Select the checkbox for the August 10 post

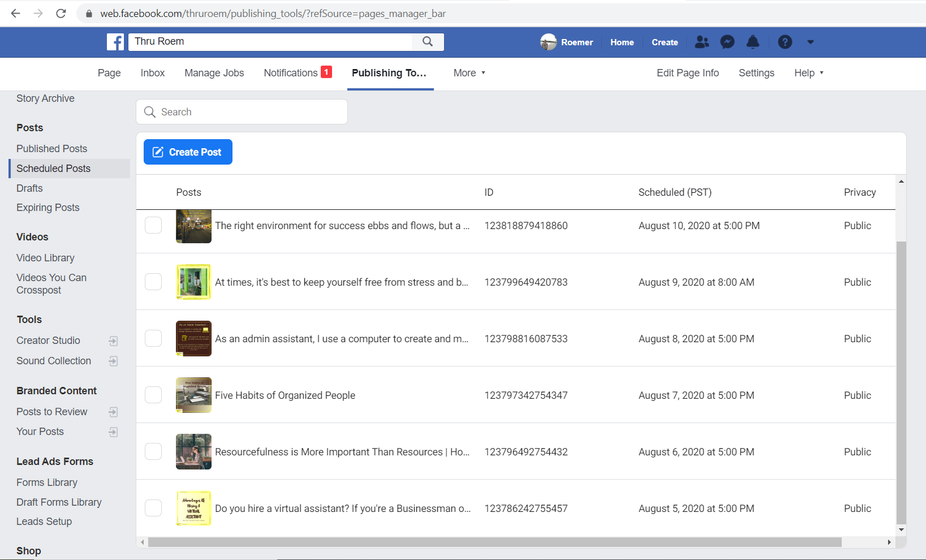[153, 225]
